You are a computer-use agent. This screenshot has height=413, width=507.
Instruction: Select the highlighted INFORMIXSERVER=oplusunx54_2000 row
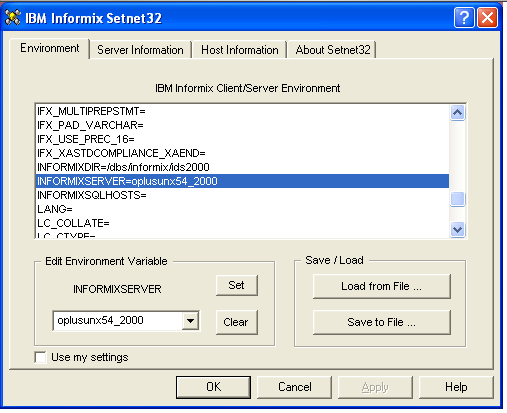click(x=242, y=181)
